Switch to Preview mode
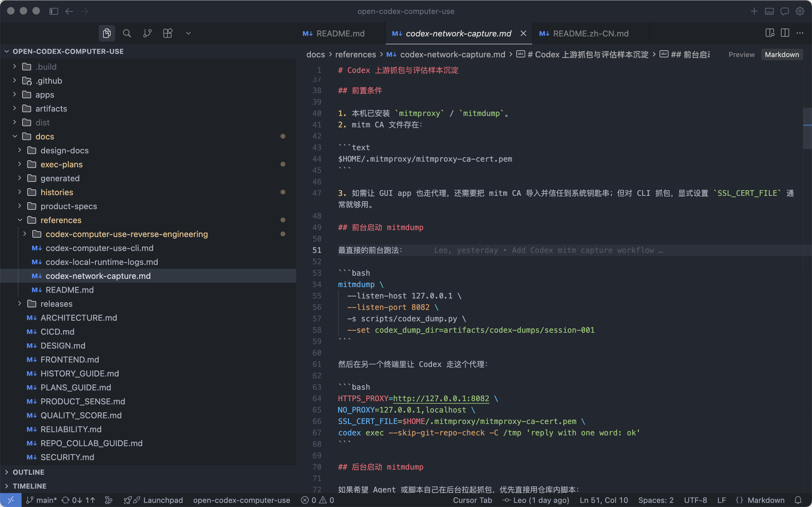 click(x=741, y=55)
